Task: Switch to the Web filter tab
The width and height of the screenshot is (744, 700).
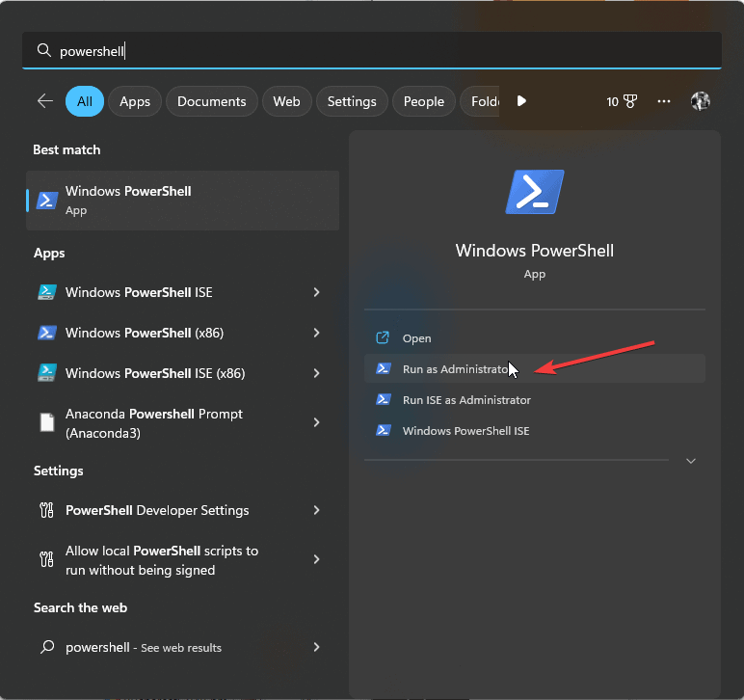Action: (286, 101)
